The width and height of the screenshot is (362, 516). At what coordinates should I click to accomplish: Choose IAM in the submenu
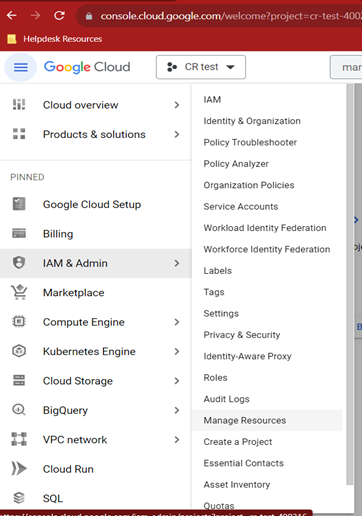click(212, 99)
